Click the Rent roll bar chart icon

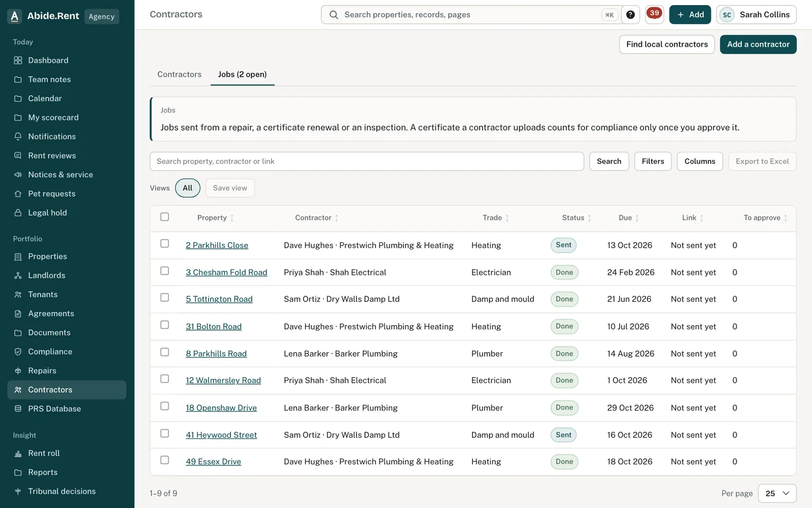18,453
